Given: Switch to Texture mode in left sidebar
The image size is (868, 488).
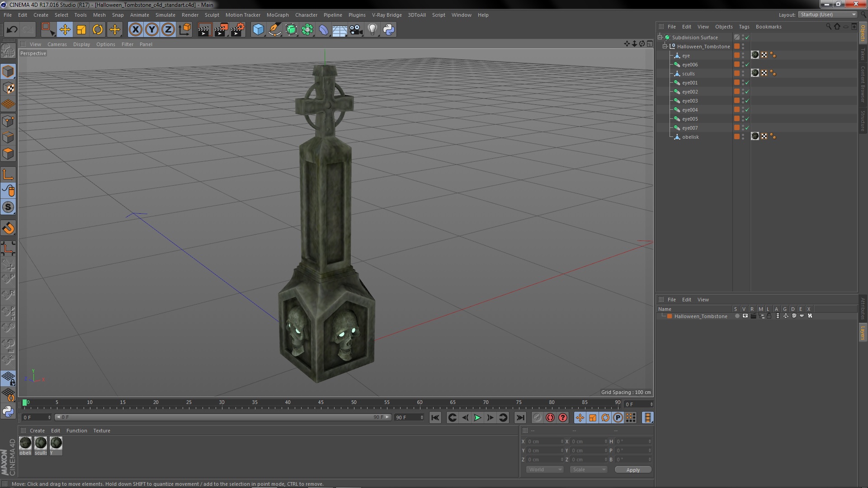Looking at the screenshot, I should point(8,88).
